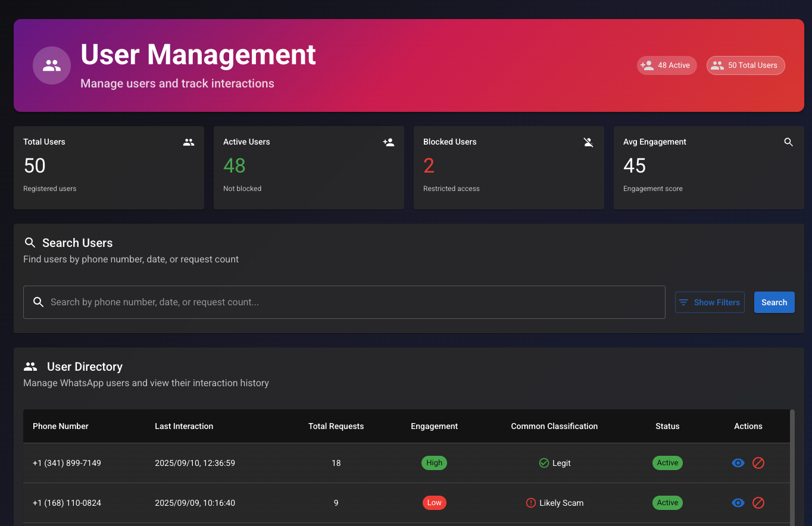Image resolution: width=812 pixels, height=526 pixels.
Task: Click red warning icon next to Likely Scam
Action: [x=531, y=503]
